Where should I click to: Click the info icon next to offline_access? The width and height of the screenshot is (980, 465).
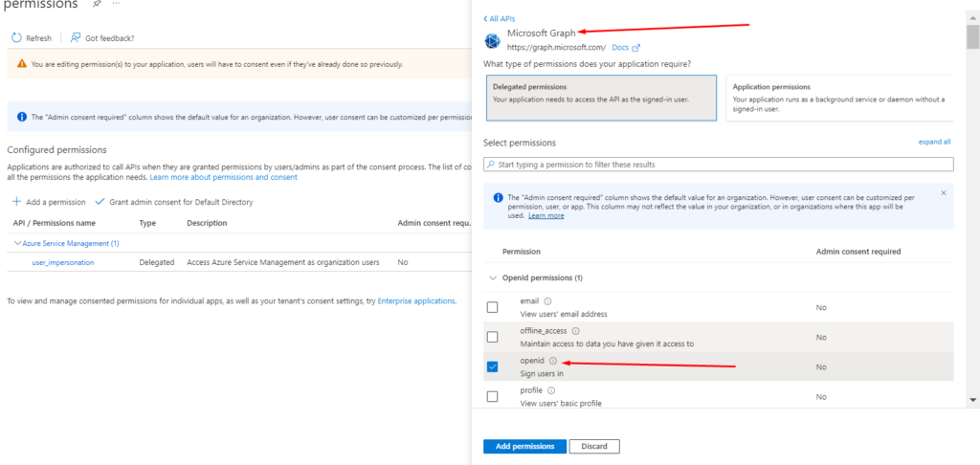(x=575, y=331)
